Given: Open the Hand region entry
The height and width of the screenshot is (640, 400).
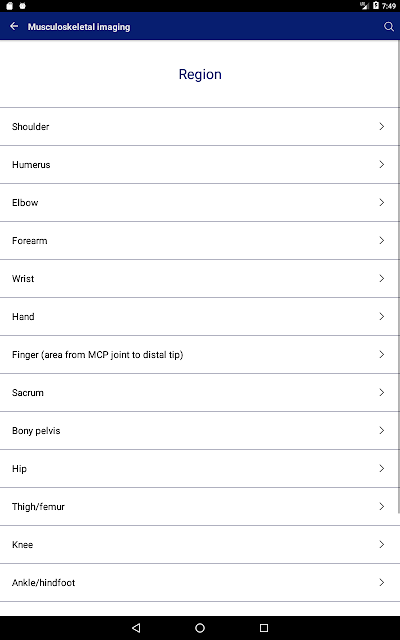Looking at the screenshot, I should coord(200,316).
